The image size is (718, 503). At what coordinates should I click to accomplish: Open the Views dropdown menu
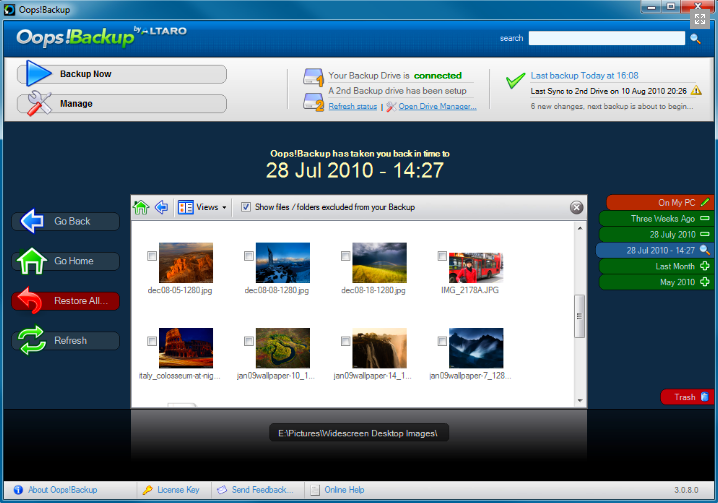click(201, 207)
